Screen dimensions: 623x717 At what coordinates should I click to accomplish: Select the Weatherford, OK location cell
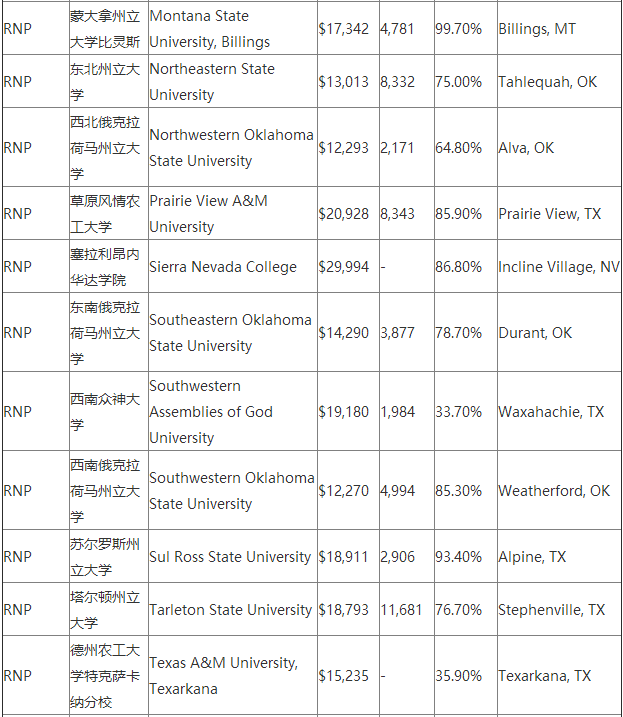tap(559, 491)
